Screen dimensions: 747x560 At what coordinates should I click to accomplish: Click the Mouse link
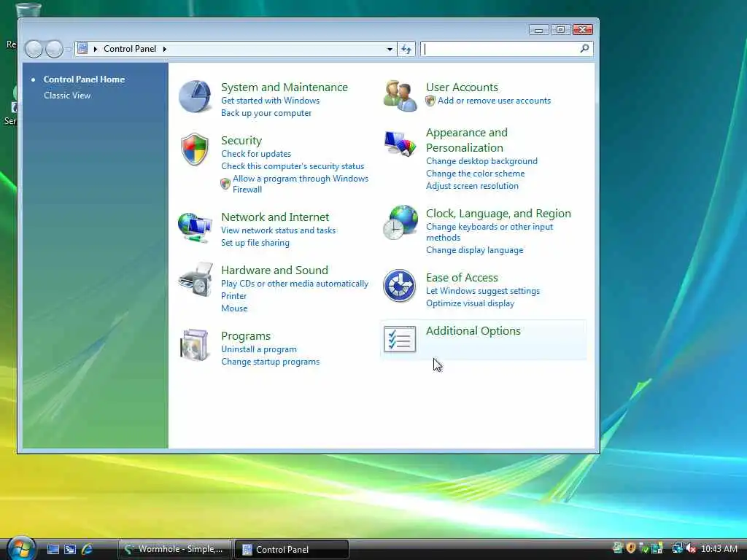[x=234, y=308]
